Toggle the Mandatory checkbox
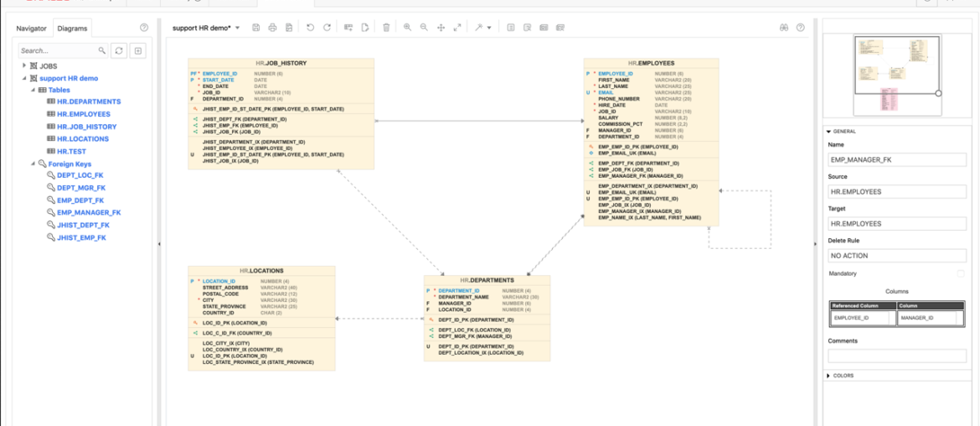Screen dimensions: 980x426 (x=961, y=274)
